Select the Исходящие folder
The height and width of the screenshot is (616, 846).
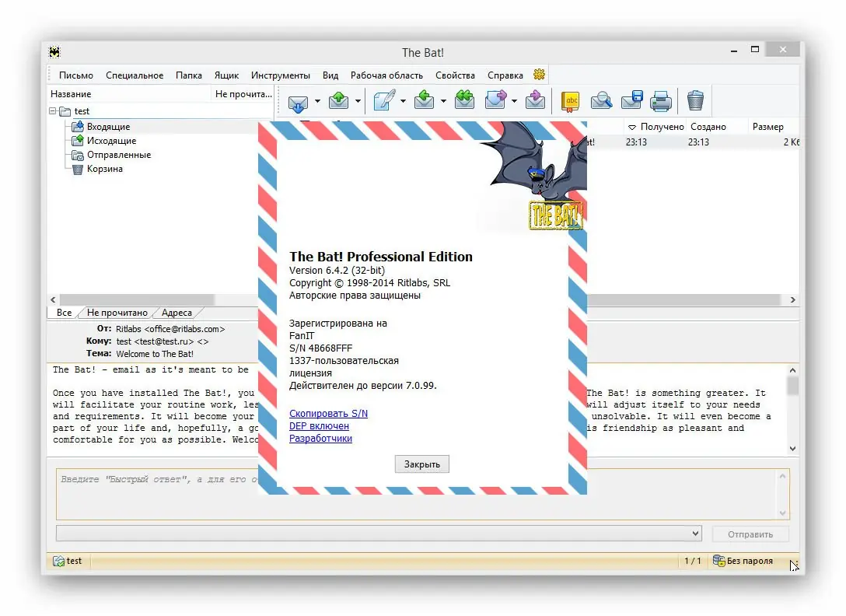pyautogui.click(x=112, y=140)
